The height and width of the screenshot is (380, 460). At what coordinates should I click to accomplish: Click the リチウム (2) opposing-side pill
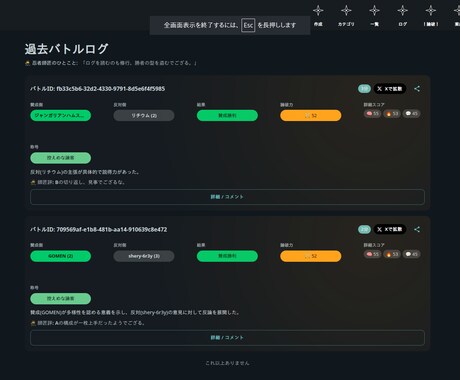click(x=144, y=115)
